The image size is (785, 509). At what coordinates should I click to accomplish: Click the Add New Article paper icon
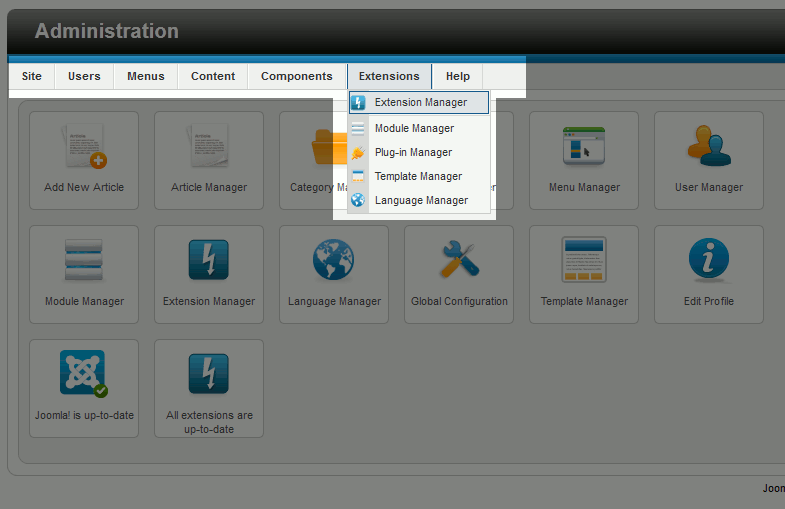pyautogui.click(x=84, y=146)
